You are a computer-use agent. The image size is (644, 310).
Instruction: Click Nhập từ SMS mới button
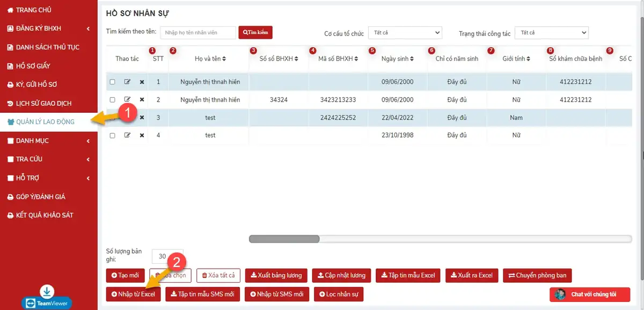tap(277, 294)
